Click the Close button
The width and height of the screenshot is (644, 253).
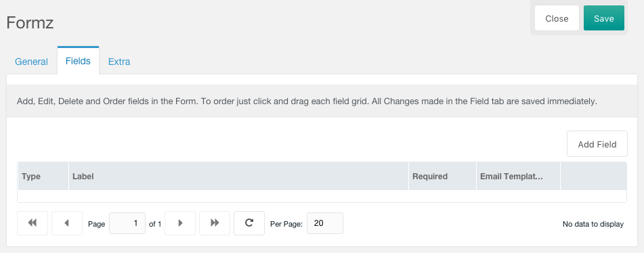coord(557,18)
